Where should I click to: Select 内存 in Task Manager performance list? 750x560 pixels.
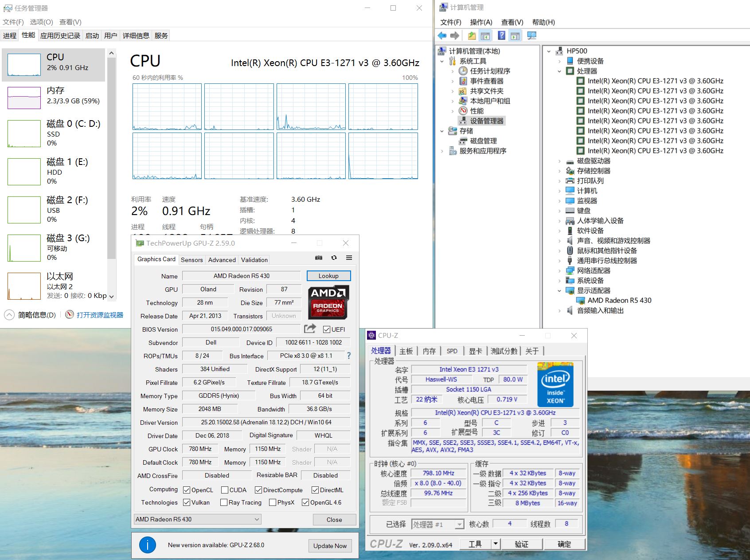[53, 96]
